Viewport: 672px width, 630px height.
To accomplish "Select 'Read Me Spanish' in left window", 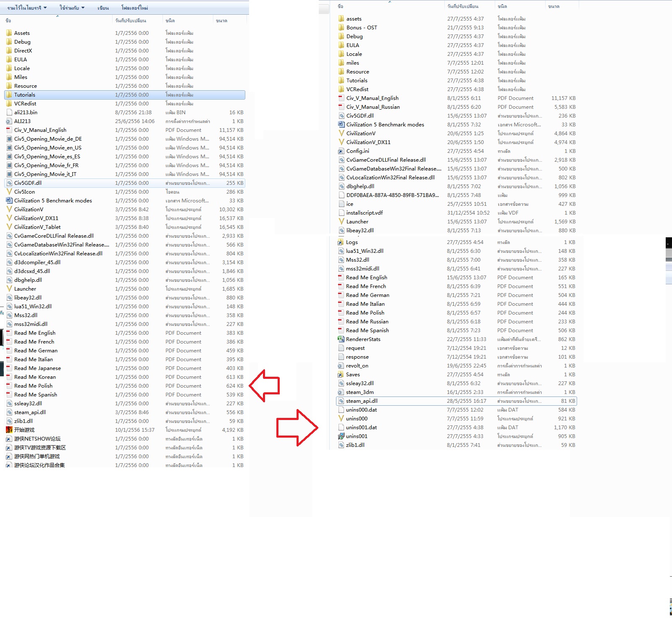I will point(36,394).
